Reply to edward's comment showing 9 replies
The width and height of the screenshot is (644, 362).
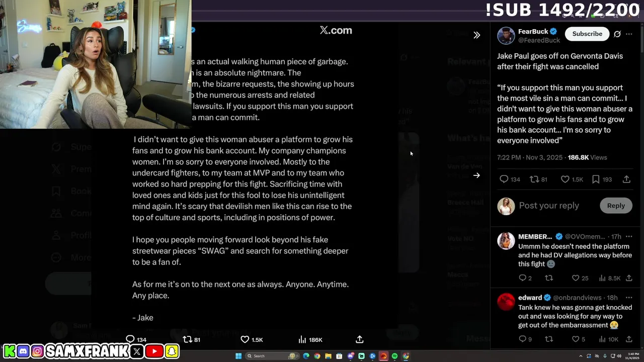522,339
